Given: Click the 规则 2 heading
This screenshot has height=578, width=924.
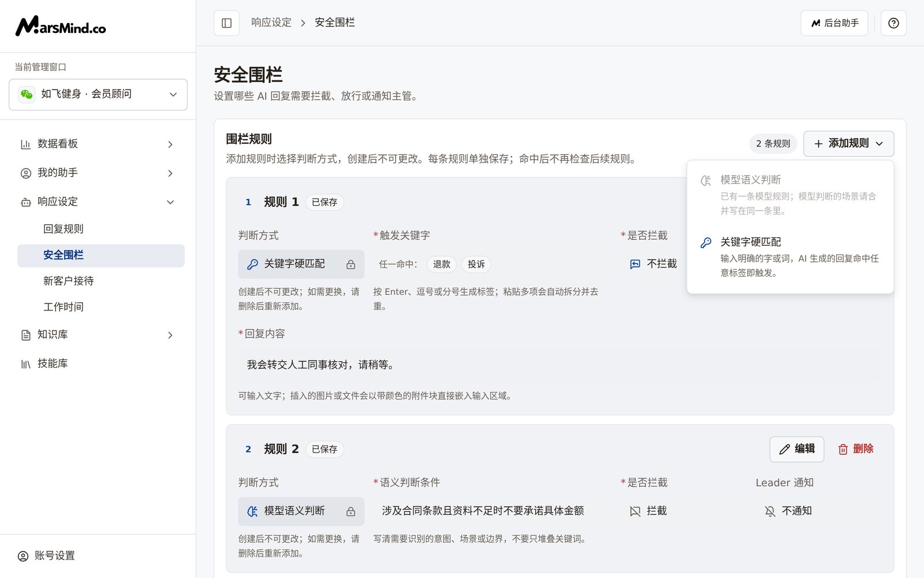Looking at the screenshot, I should tap(281, 449).
